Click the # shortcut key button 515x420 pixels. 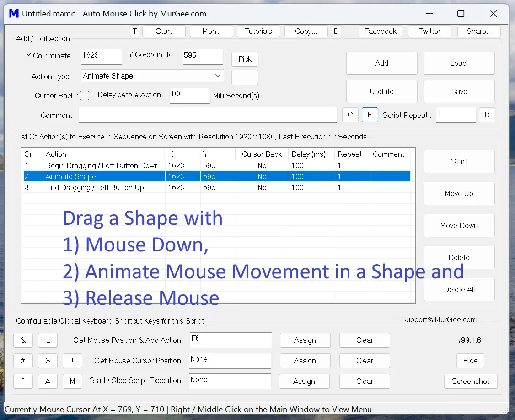(x=23, y=361)
